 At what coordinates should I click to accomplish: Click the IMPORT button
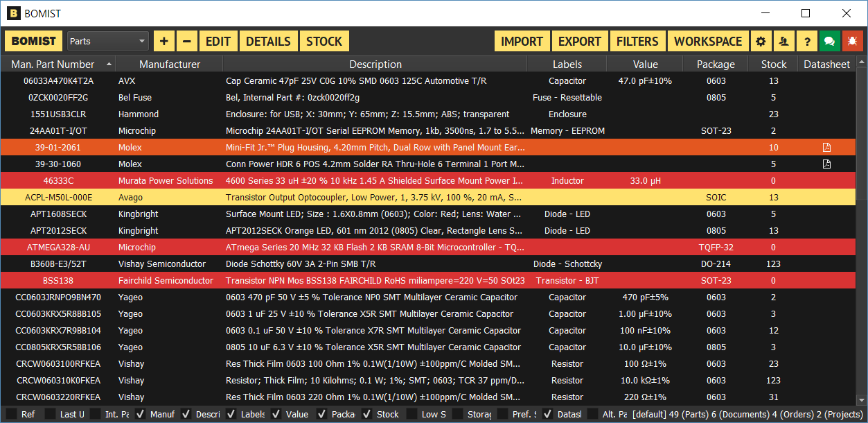[522, 41]
